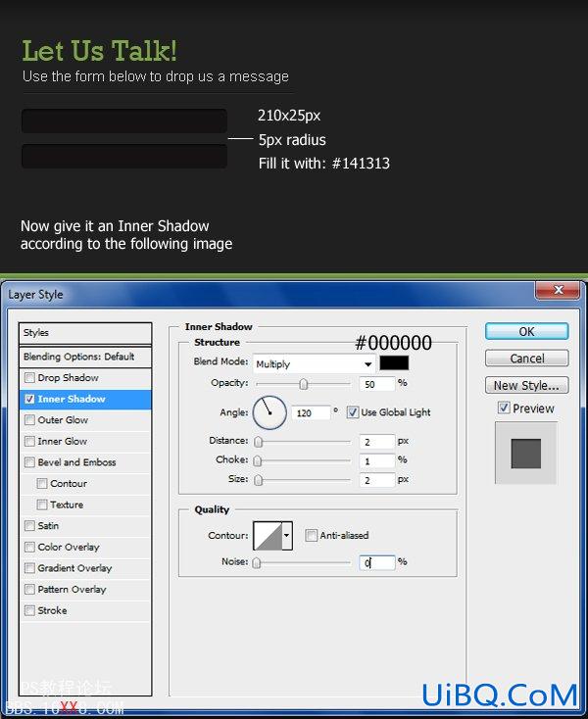Click the black shadow color swatch

(x=394, y=362)
